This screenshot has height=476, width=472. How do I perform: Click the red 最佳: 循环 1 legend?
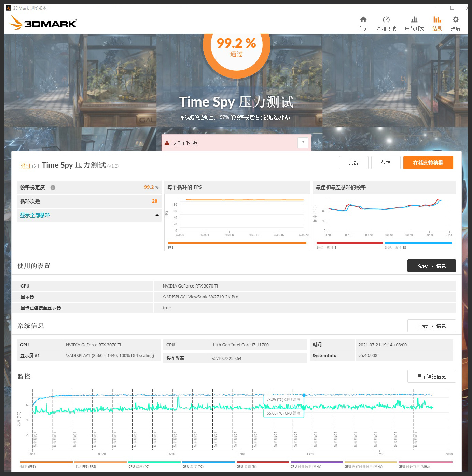point(349,245)
